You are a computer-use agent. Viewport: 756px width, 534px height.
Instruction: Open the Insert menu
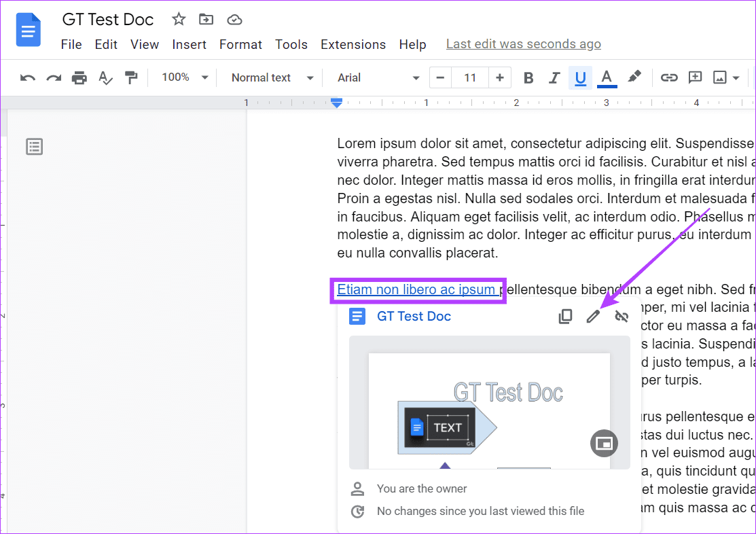coord(189,45)
